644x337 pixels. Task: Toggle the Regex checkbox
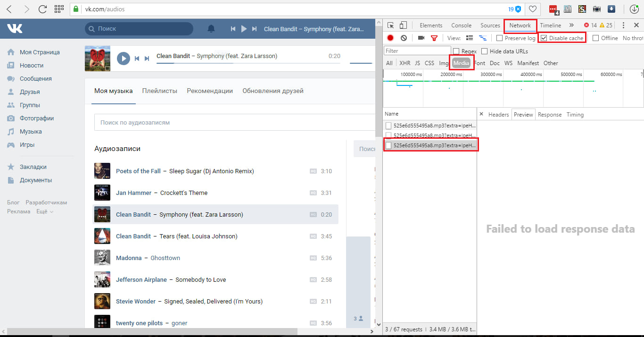point(456,51)
